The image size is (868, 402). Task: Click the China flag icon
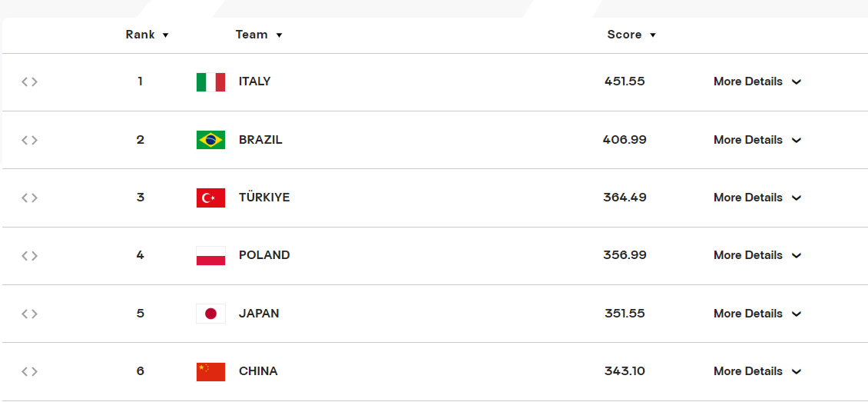click(x=210, y=371)
